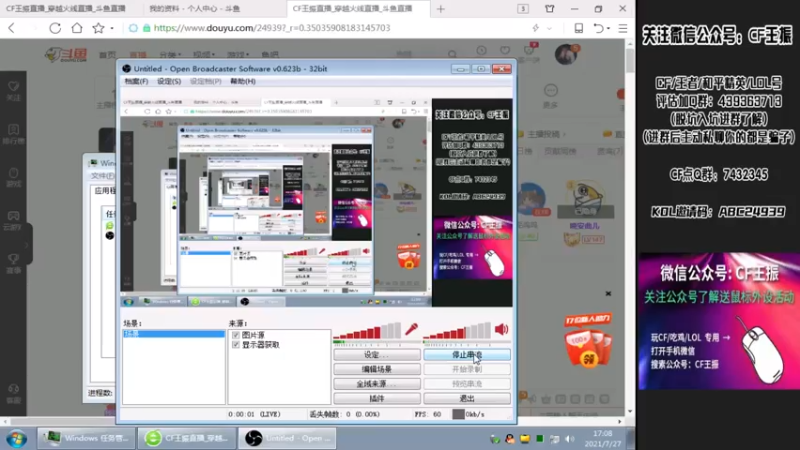
Task: Open the user avatar in Douyu header
Action: [566, 54]
